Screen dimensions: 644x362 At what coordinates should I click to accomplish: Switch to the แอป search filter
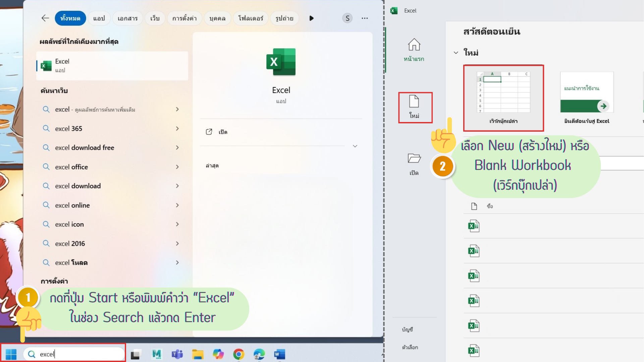[x=99, y=18]
